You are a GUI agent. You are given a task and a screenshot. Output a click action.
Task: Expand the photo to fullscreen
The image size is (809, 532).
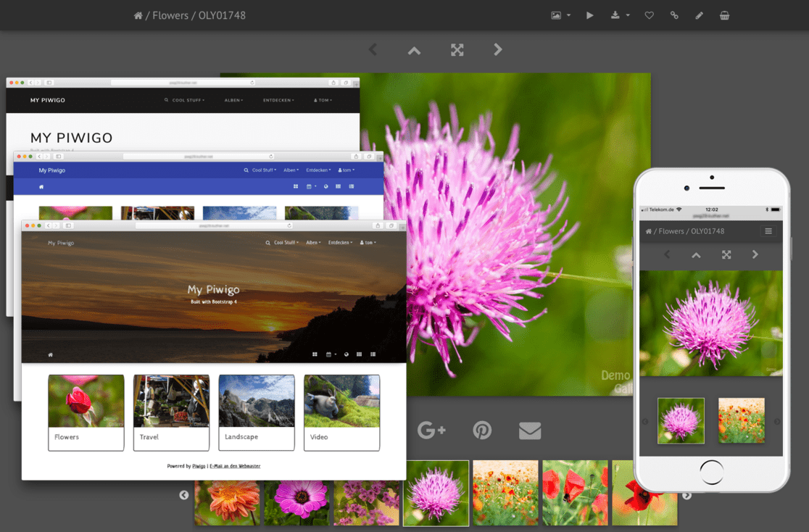click(x=457, y=50)
